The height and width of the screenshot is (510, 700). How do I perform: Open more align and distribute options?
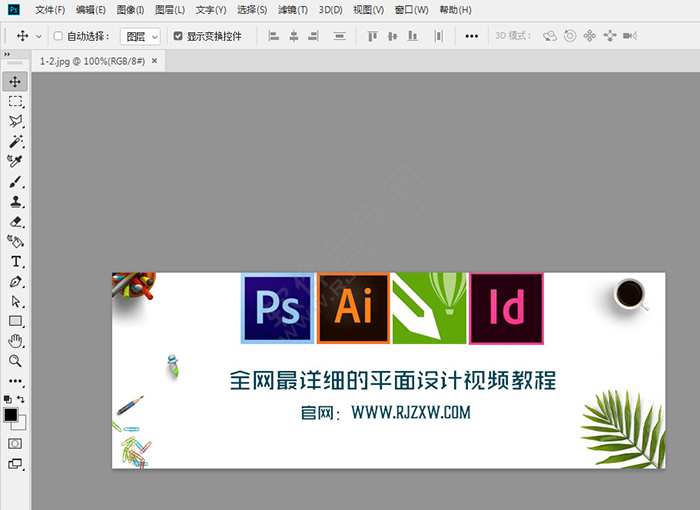[x=471, y=36]
